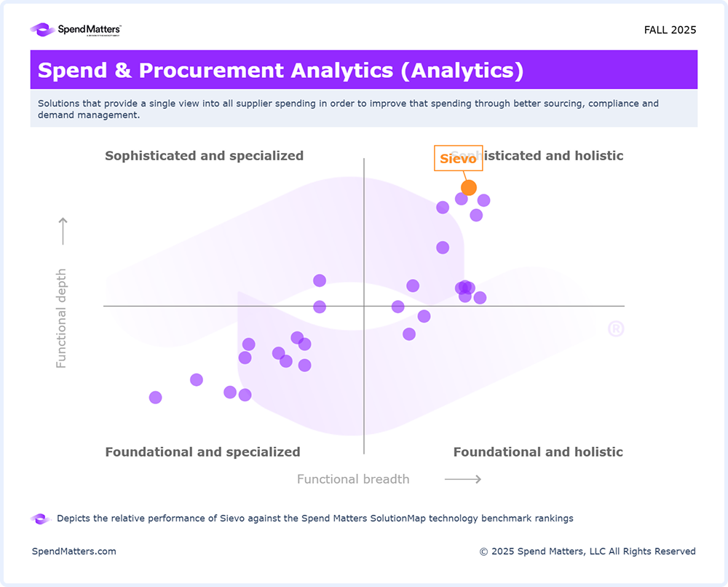Screen dimensions: 728x587
Task: Click the registered trademark watermark symbol
Action: (x=616, y=329)
